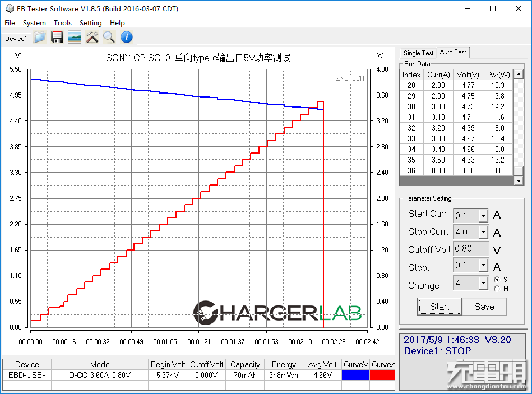This screenshot has height=394, width=532.
Task: Click the 16.2 power value cell
Action: pos(498,160)
